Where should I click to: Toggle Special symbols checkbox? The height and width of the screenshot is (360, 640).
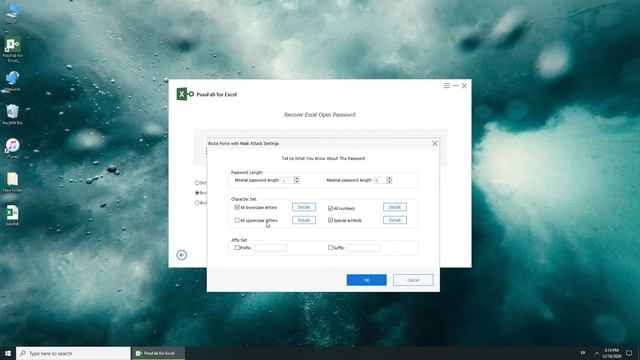pos(331,220)
